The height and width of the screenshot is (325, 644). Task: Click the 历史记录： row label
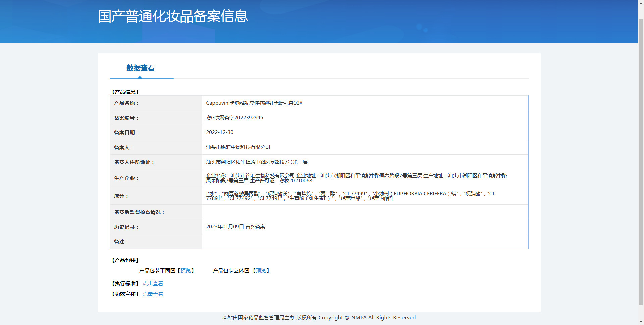[x=126, y=227]
